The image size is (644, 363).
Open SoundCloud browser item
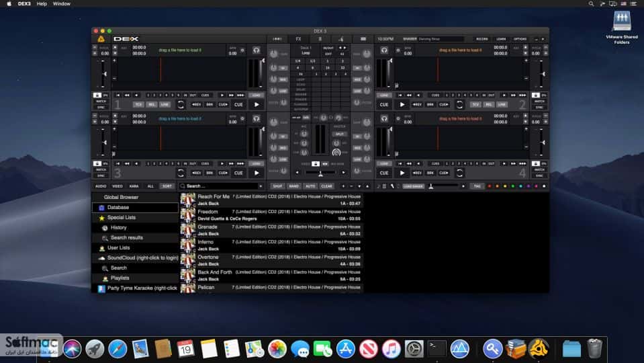(136, 257)
